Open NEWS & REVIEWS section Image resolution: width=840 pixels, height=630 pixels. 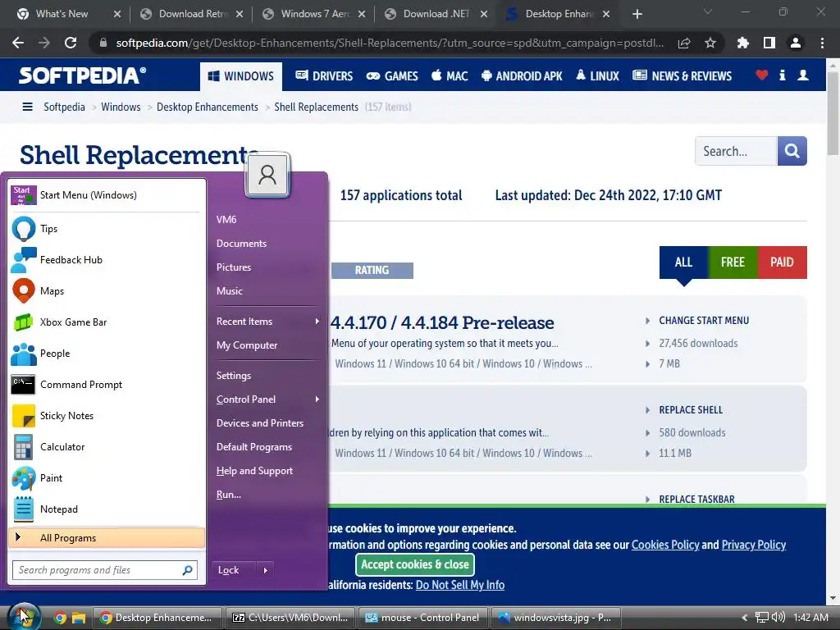point(682,76)
